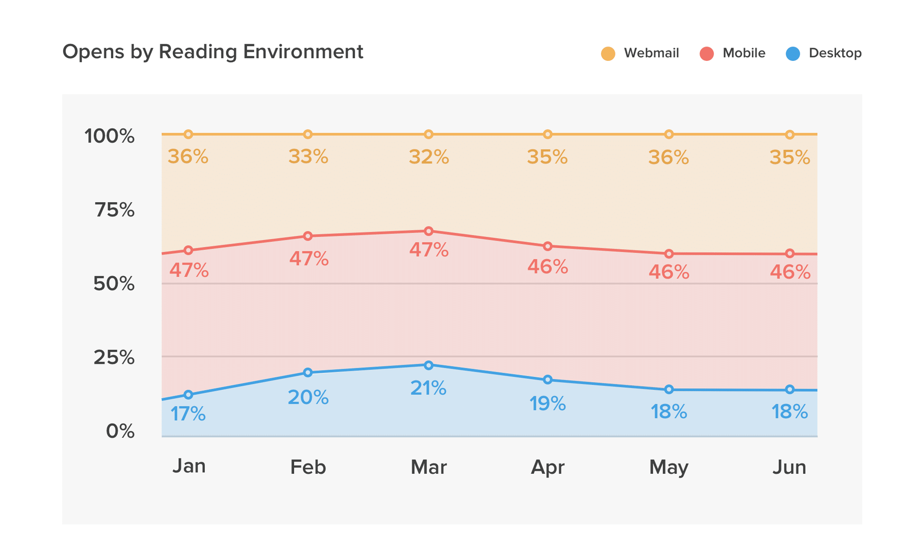
Task: Click the 33% Webmail value label
Action: pyautogui.click(x=308, y=157)
